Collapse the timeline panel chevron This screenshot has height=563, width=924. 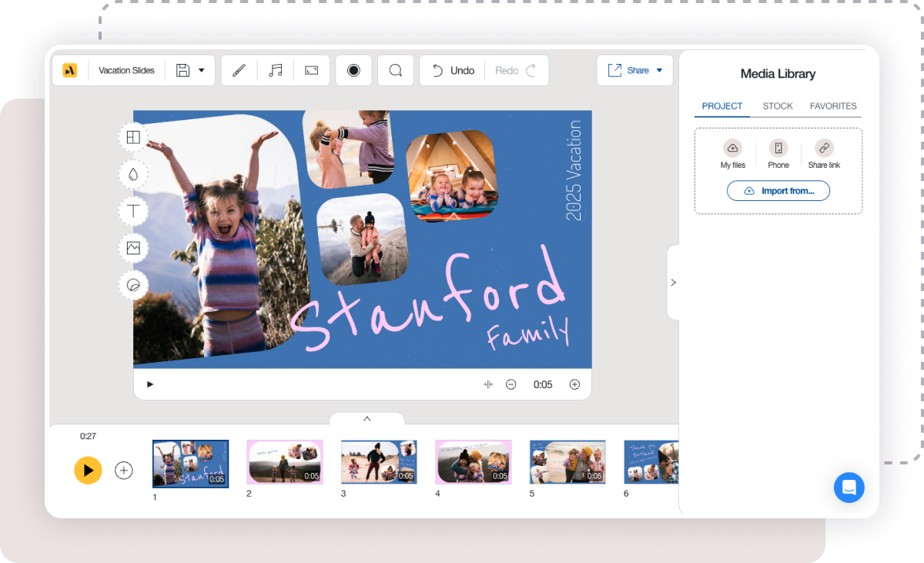click(x=367, y=420)
